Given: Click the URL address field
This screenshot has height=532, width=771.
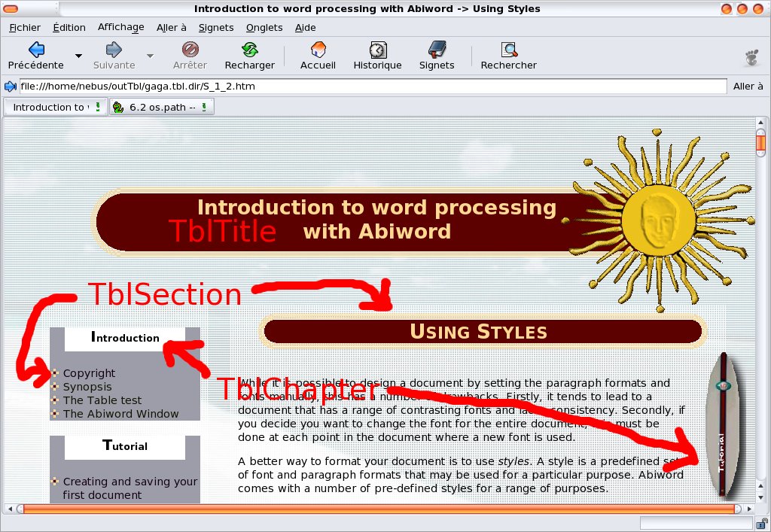Looking at the screenshot, I should [373, 87].
